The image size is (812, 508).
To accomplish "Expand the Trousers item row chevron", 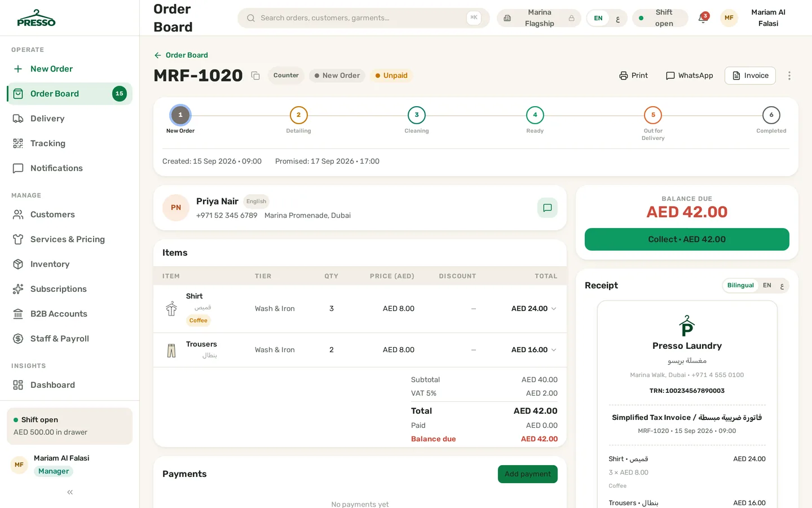I will click(x=554, y=350).
